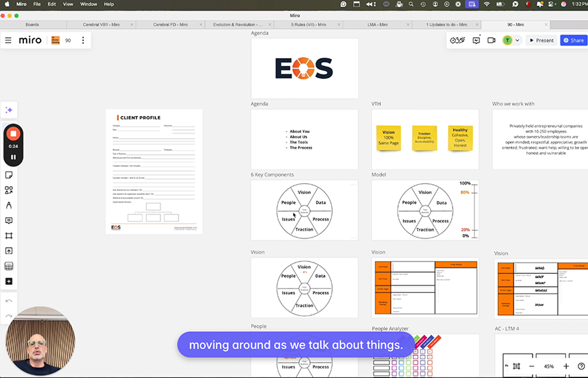Open the battery status menu
588x378 pixels.
coord(500,4)
